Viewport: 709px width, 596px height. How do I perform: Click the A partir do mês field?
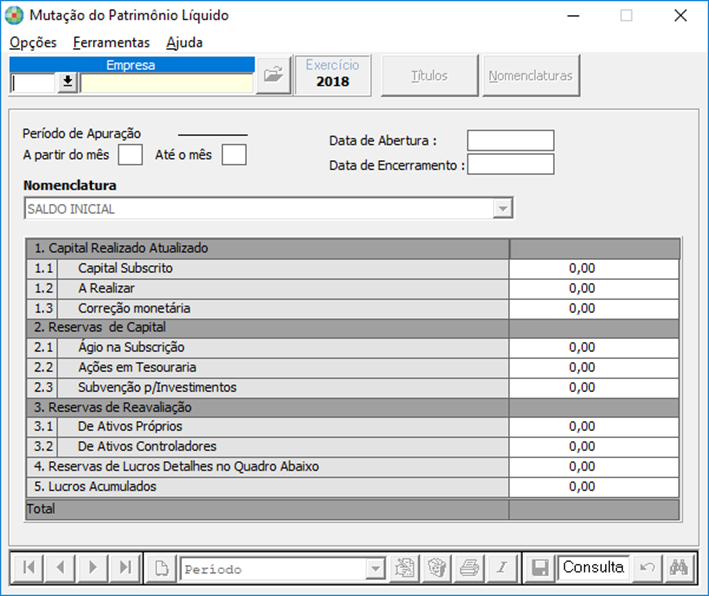coord(130,155)
